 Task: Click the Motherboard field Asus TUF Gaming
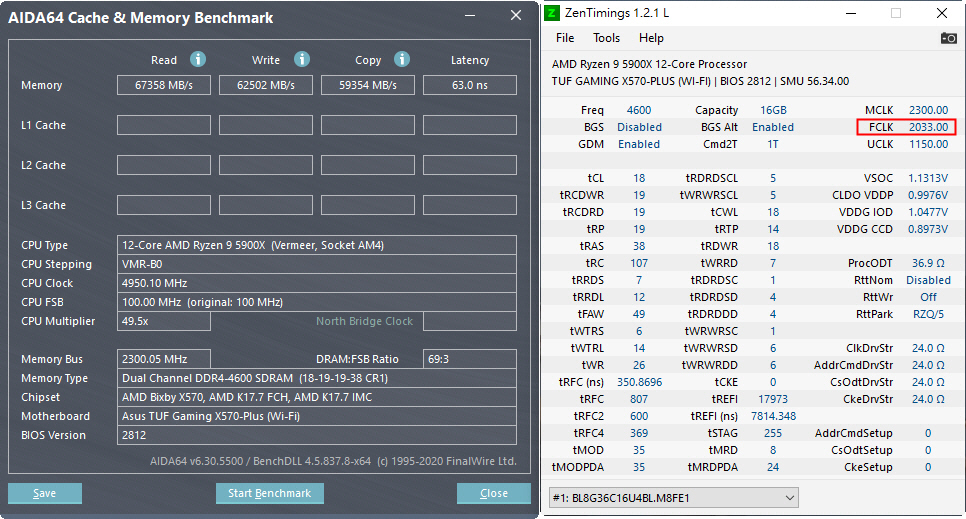(317, 416)
